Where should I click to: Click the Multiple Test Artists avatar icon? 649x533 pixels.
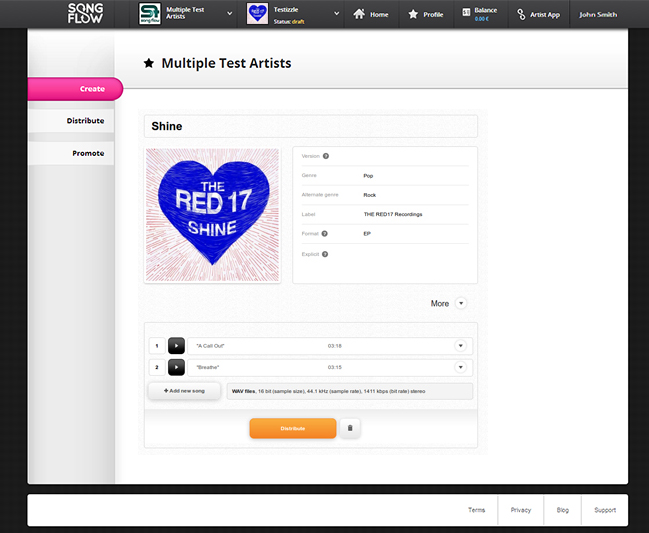[x=149, y=14]
